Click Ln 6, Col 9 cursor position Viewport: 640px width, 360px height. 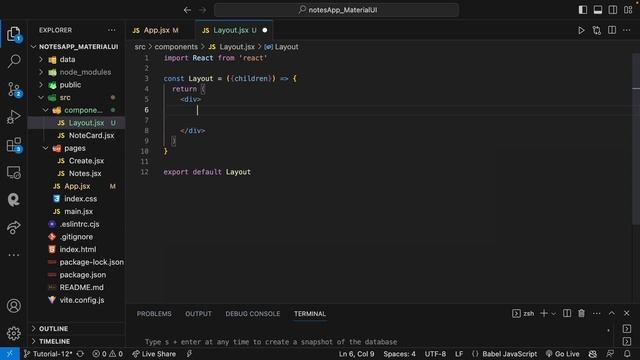pos(356,354)
